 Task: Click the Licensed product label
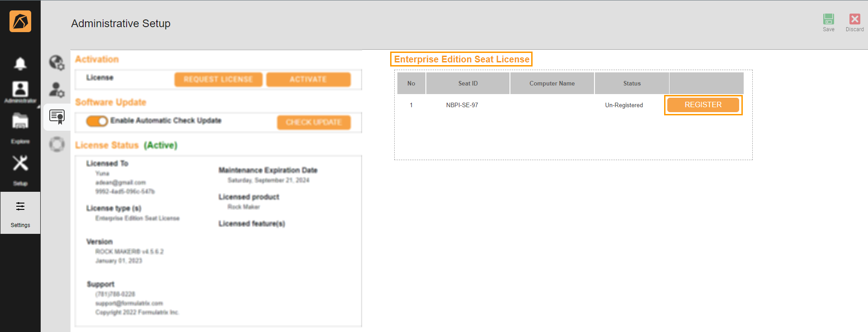[x=249, y=197]
